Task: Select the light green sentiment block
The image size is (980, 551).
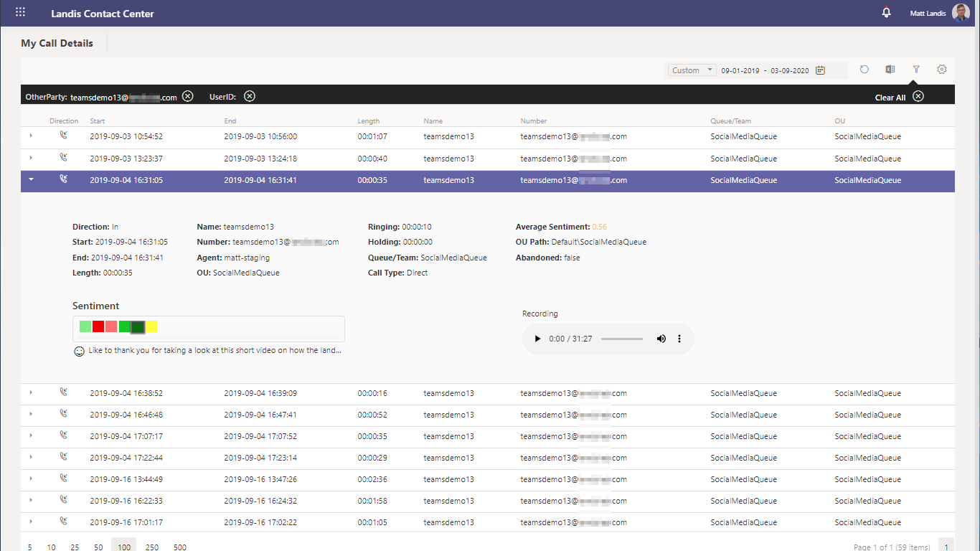Action: (85, 326)
